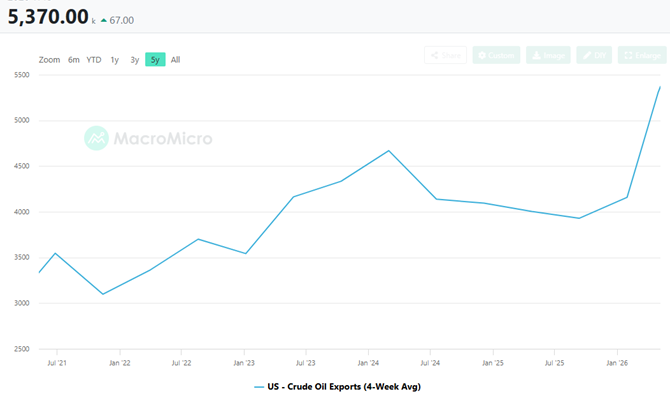
Task: Choose the 1y zoom option
Action: [x=115, y=60]
